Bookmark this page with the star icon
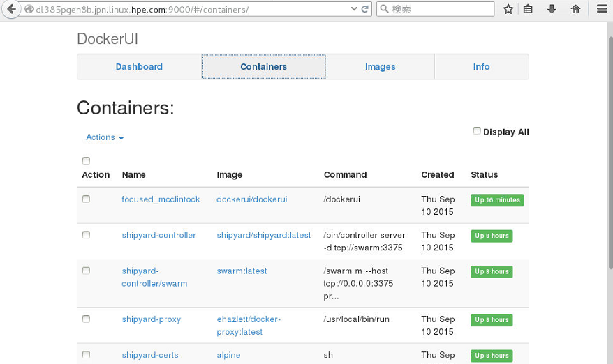The height and width of the screenshot is (364, 613). pos(508,9)
